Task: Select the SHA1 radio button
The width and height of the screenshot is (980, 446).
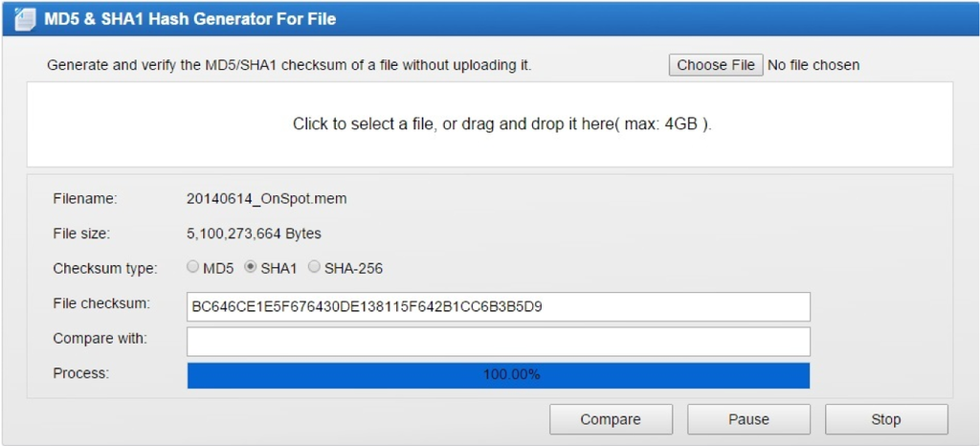Action: [x=252, y=268]
